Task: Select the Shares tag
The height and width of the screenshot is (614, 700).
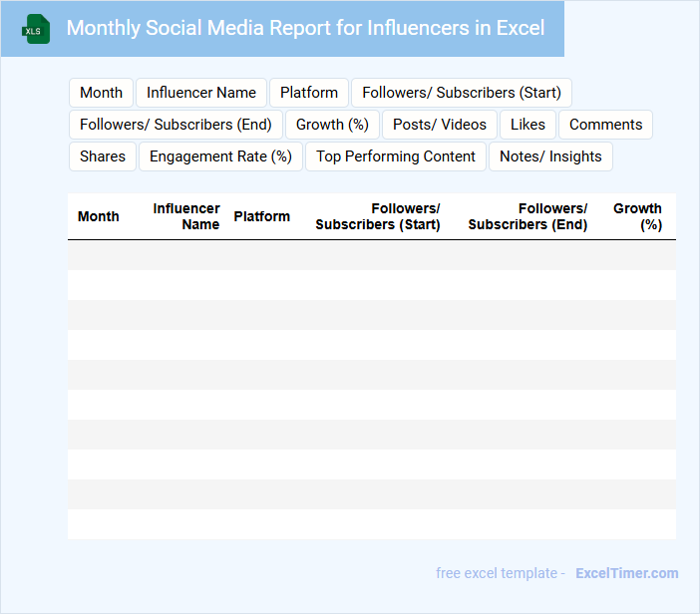Action: [x=103, y=156]
